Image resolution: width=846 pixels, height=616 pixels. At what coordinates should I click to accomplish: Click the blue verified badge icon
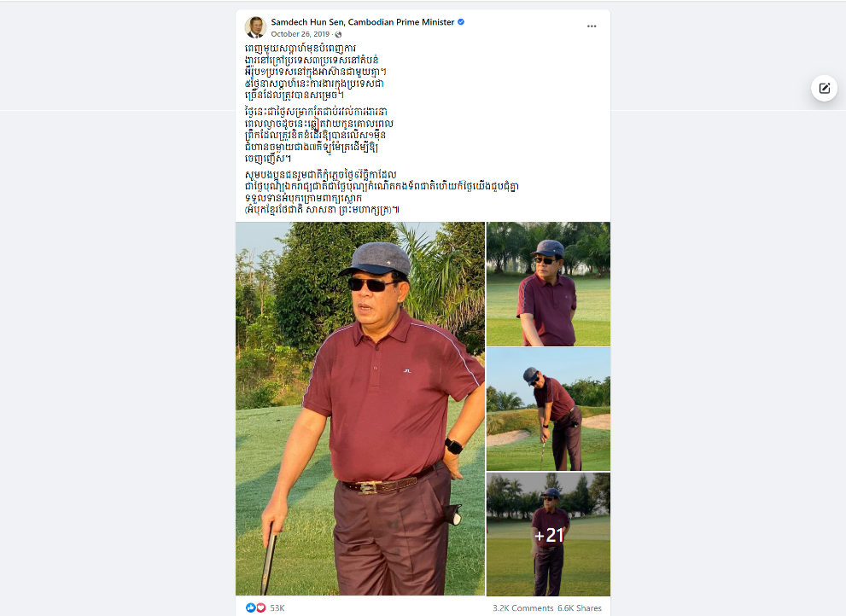pyautogui.click(x=461, y=22)
